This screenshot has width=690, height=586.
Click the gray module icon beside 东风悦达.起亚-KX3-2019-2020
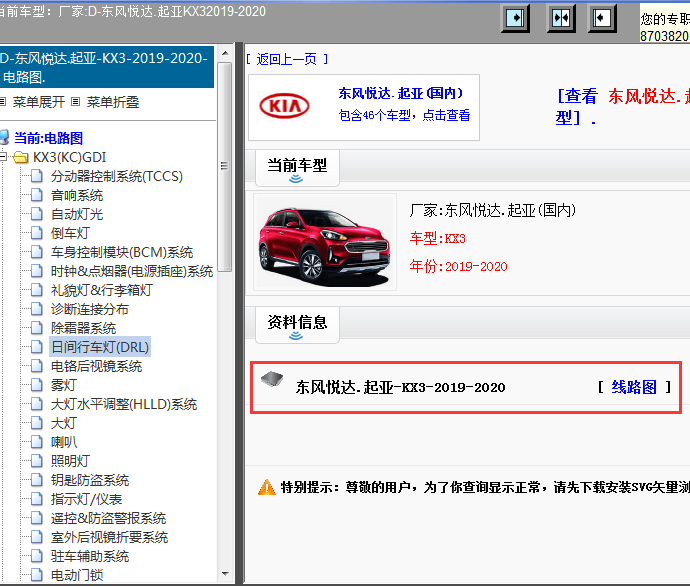(272, 379)
